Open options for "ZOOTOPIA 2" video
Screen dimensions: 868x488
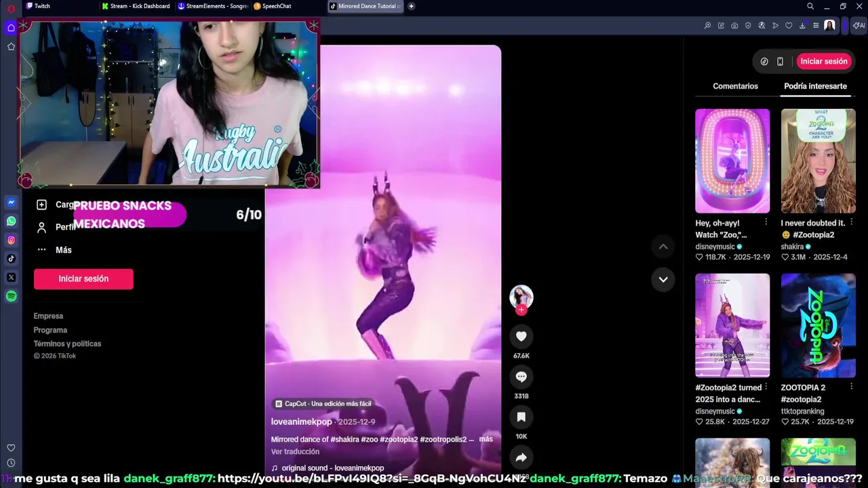pos(852,387)
